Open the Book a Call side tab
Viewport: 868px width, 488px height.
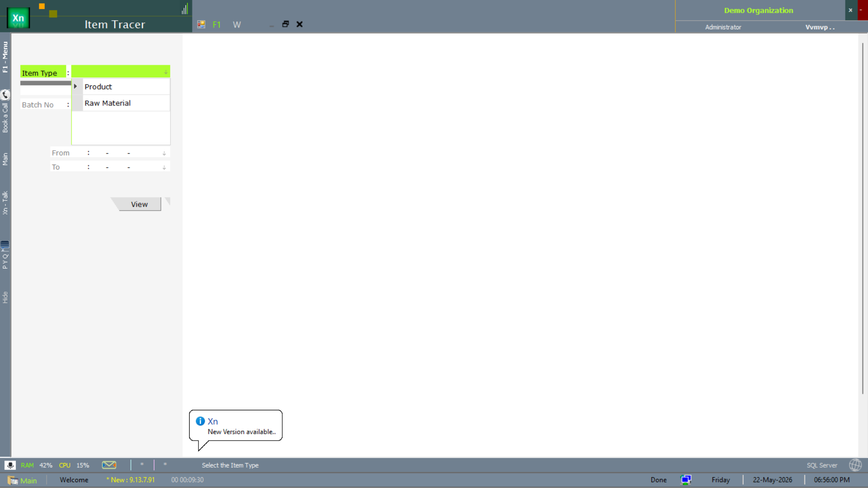coord(5,118)
